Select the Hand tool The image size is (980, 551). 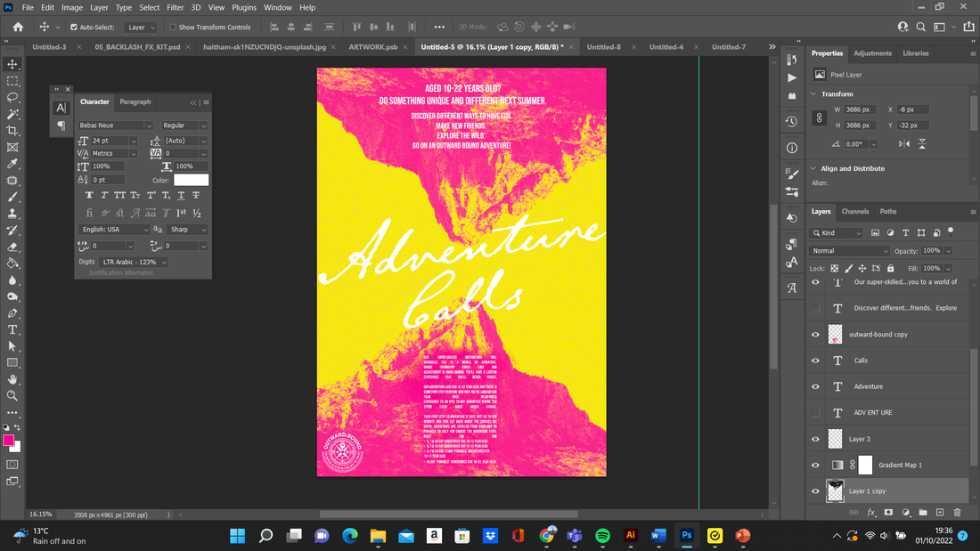click(x=12, y=379)
